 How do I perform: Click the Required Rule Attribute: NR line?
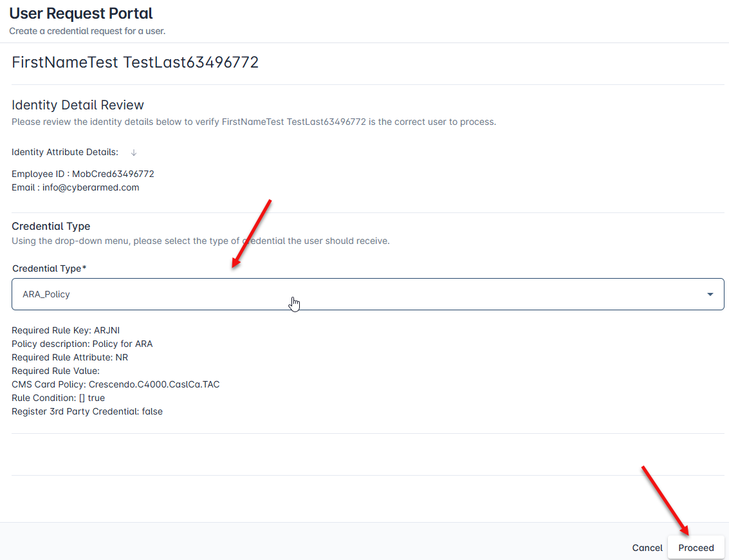pos(70,357)
